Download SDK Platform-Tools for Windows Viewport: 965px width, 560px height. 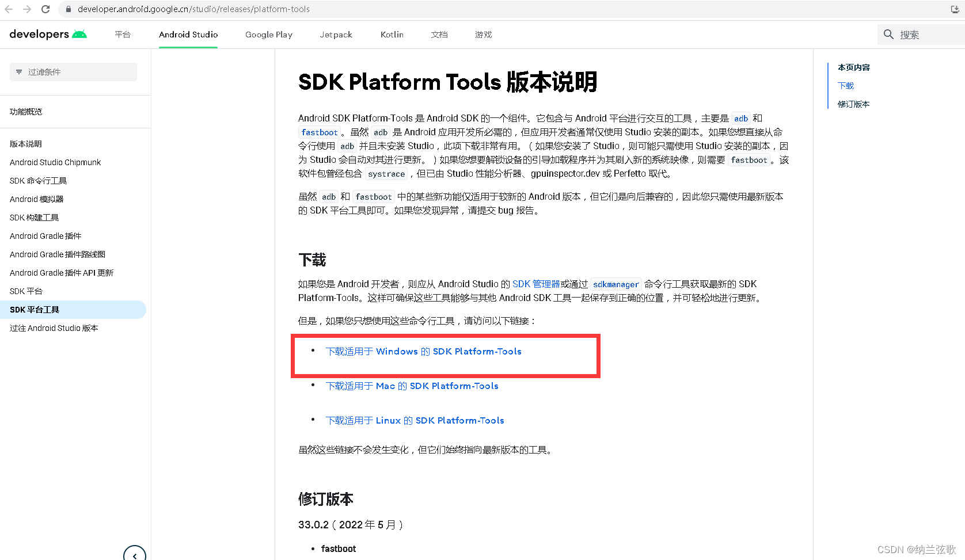pos(424,351)
